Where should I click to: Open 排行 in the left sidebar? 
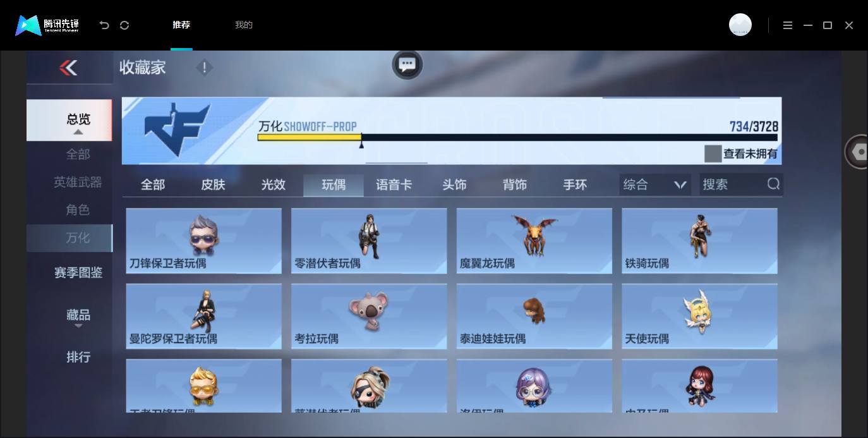(78, 356)
